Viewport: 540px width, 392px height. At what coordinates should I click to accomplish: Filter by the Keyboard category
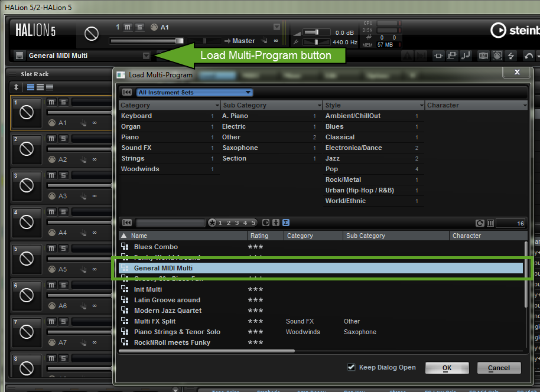[x=168, y=116]
